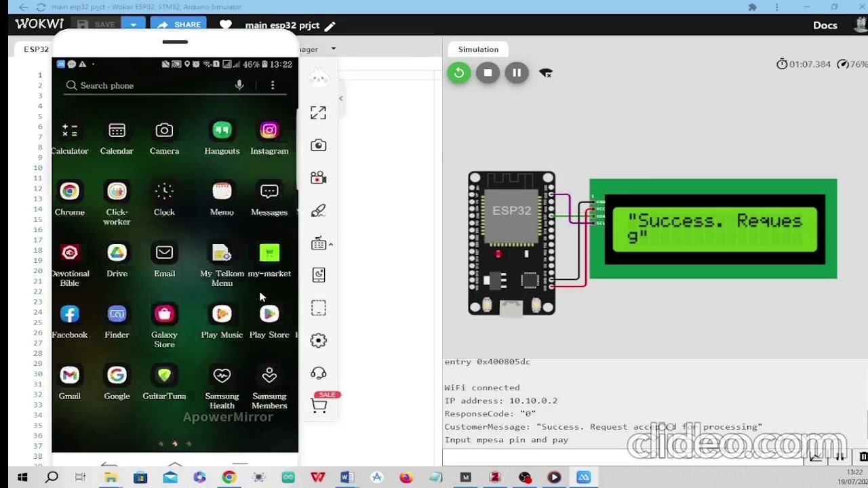This screenshot has height=488, width=868.
Task: Switch to the Simulation tab
Action: 478,49
